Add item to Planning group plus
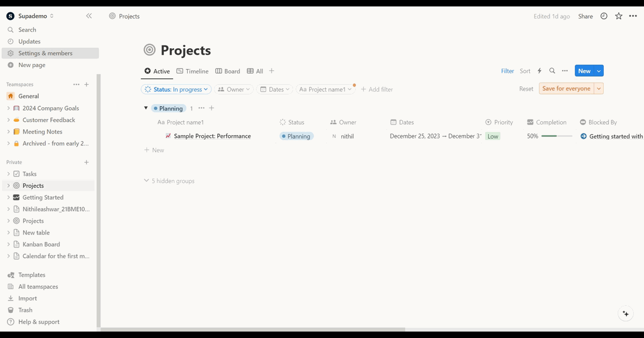644x338 pixels. pyautogui.click(x=211, y=108)
